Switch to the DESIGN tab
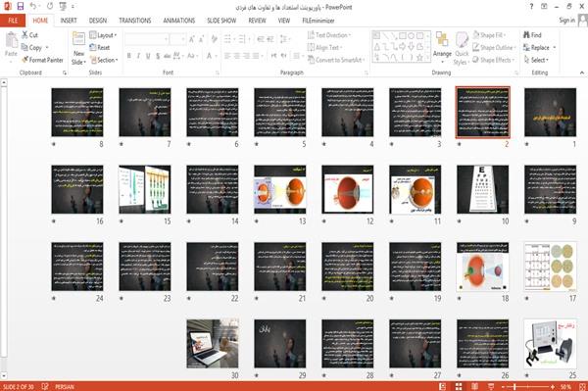The width and height of the screenshot is (588, 391). tap(97, 21)
